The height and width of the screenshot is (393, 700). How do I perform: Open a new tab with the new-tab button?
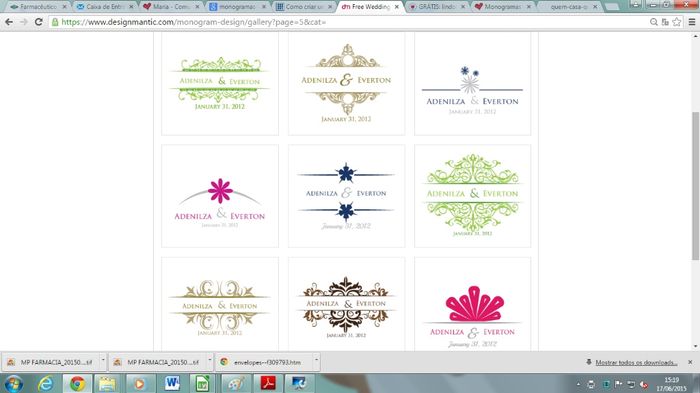612,7
